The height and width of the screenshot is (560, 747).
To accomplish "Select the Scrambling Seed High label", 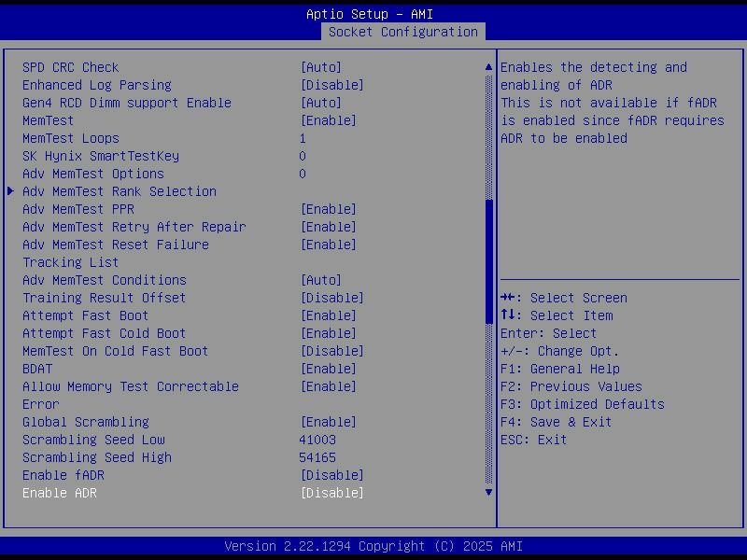I will [x=97, y=457].
